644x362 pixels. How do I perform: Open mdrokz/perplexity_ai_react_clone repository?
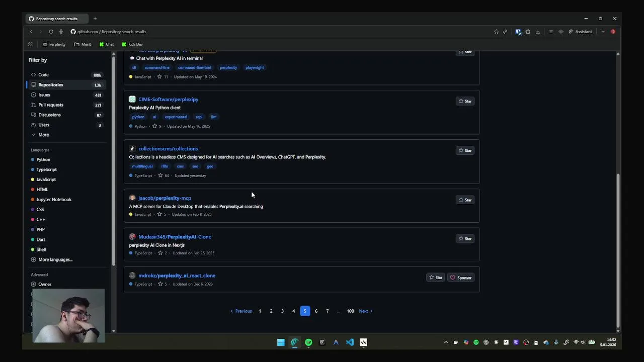(177, 276)
